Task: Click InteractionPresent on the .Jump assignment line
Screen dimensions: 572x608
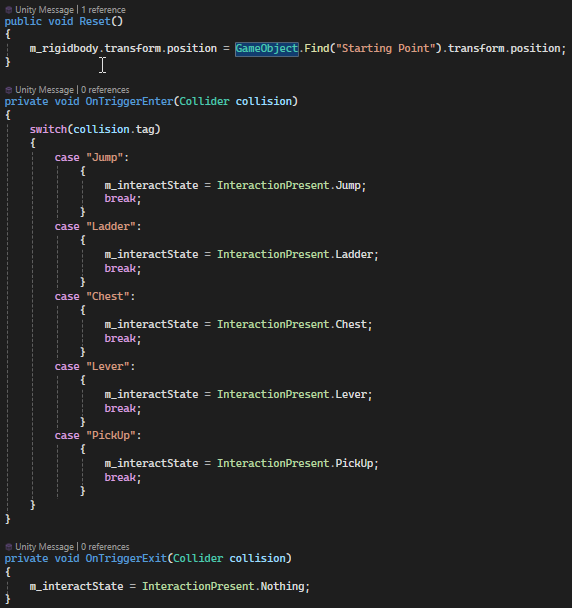Action: click(273, 185)
